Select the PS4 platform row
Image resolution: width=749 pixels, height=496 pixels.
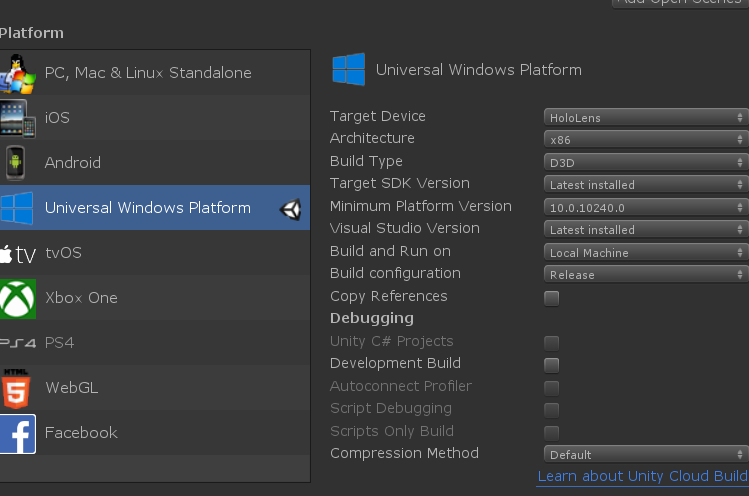(x=155, y=343)
